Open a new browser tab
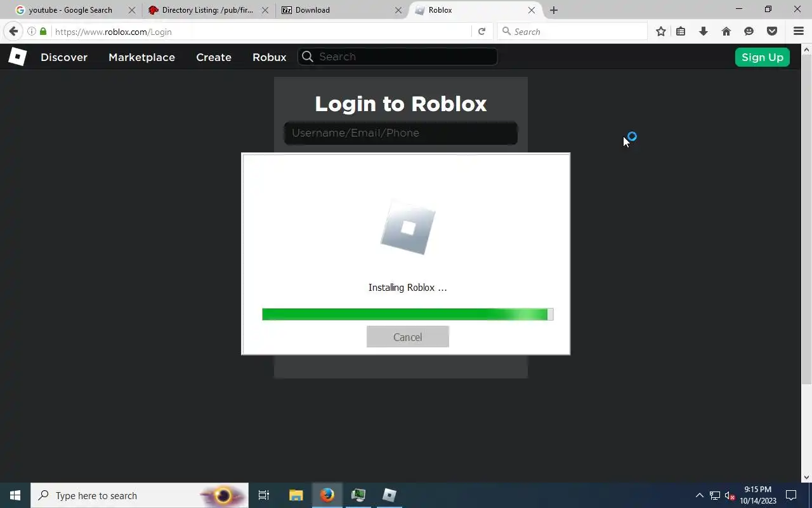The image size is (812, 508). coord(554,10)
